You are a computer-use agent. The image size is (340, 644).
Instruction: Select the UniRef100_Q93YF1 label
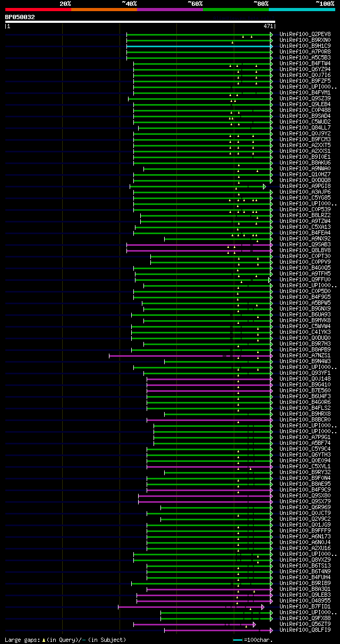(x=305, y=373)
